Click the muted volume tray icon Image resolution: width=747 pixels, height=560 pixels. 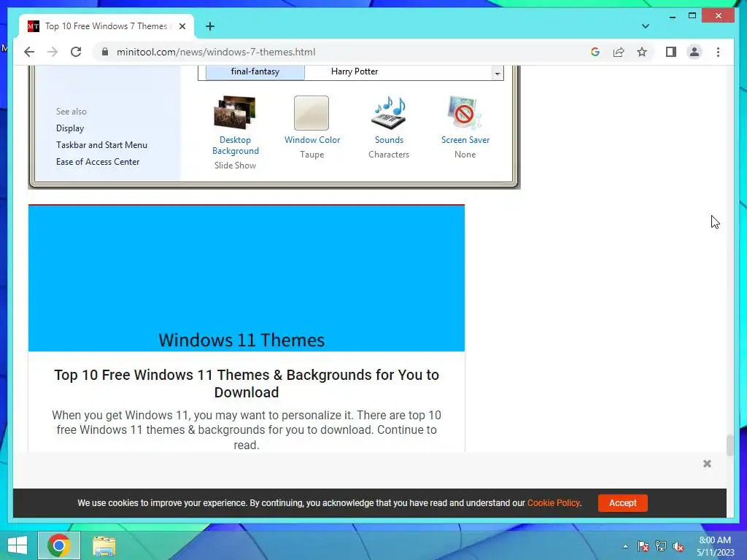pos(678,546)
